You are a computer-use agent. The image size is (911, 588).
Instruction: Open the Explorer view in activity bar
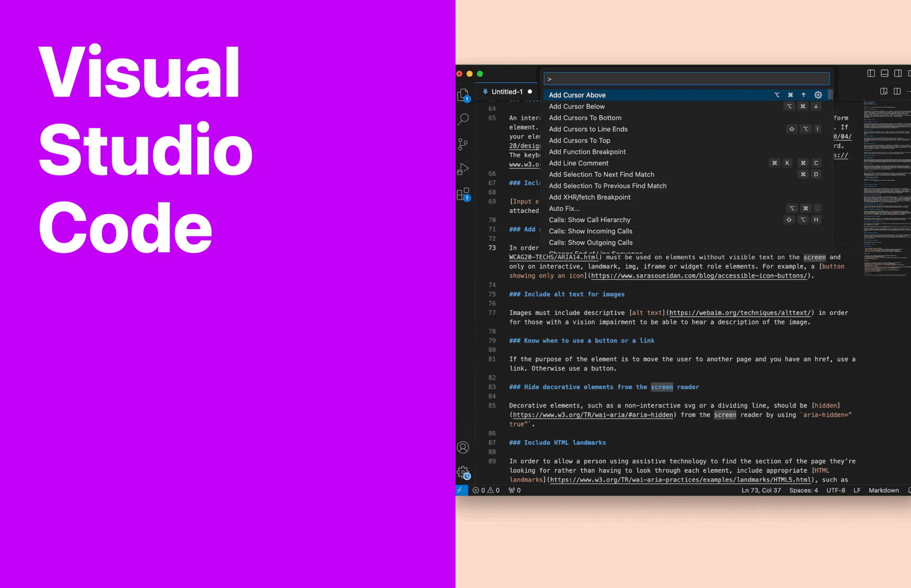click(463, 95)
